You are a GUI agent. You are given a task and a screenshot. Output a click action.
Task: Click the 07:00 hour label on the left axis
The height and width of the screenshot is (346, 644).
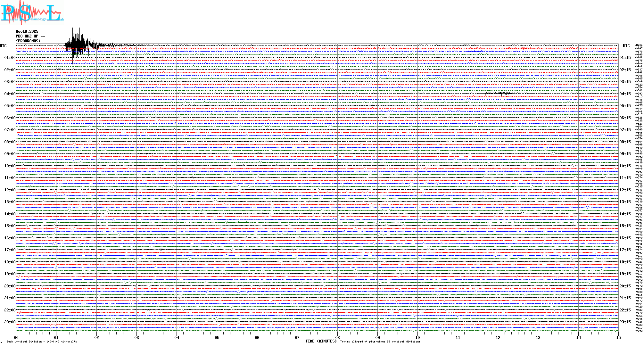click(10, 130)
